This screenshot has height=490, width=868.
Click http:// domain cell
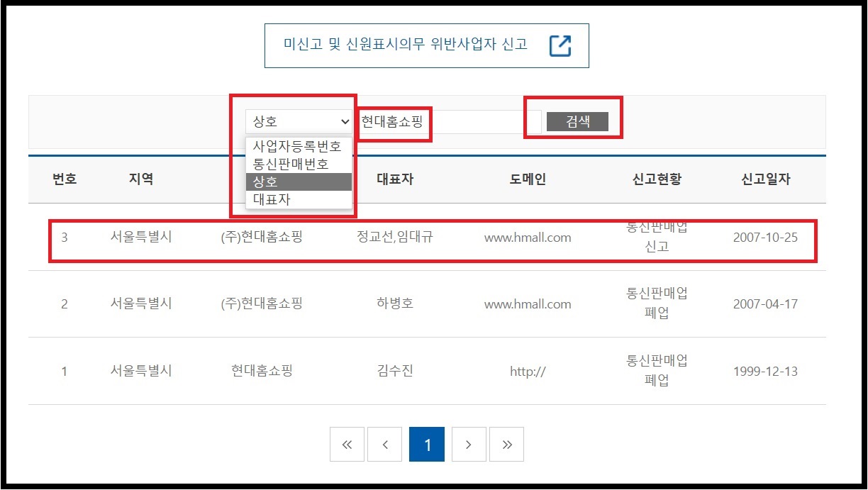[528, 371]
